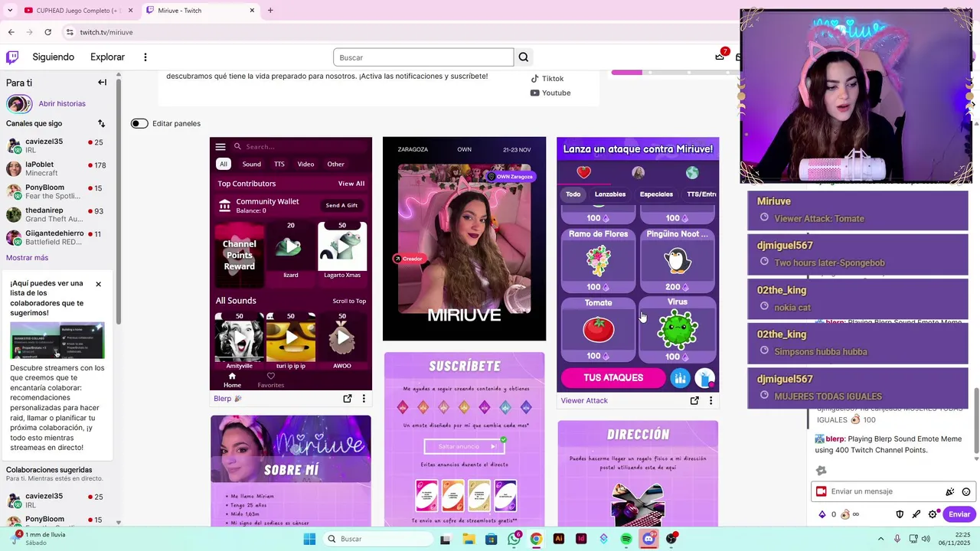980x551 pixels.
Task: Open Siguiendo in top navigation
Action: click(x=54, y=57)
